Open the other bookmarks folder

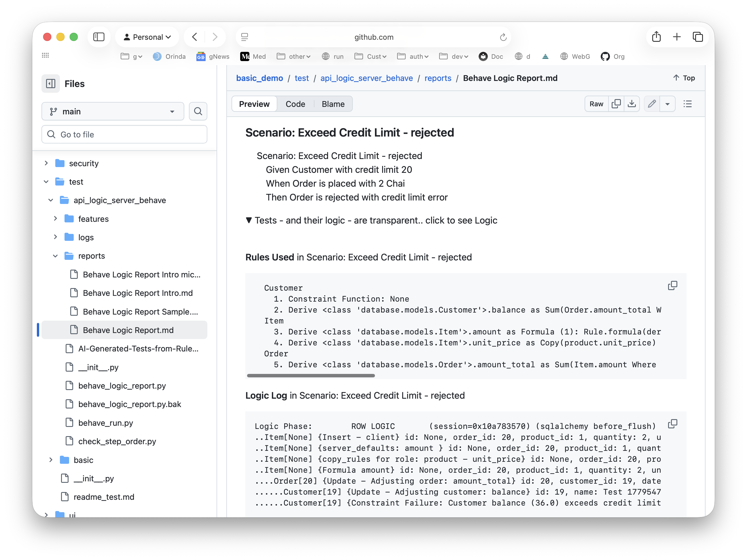(x=293, y=56)
